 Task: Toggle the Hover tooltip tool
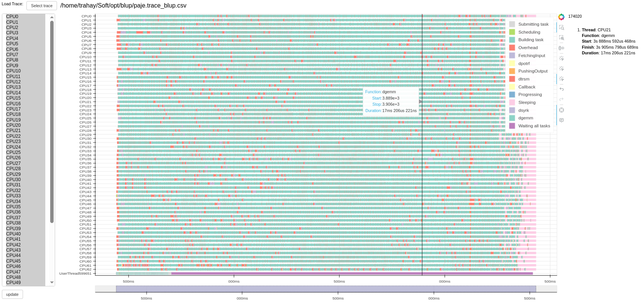pos(561,120)
